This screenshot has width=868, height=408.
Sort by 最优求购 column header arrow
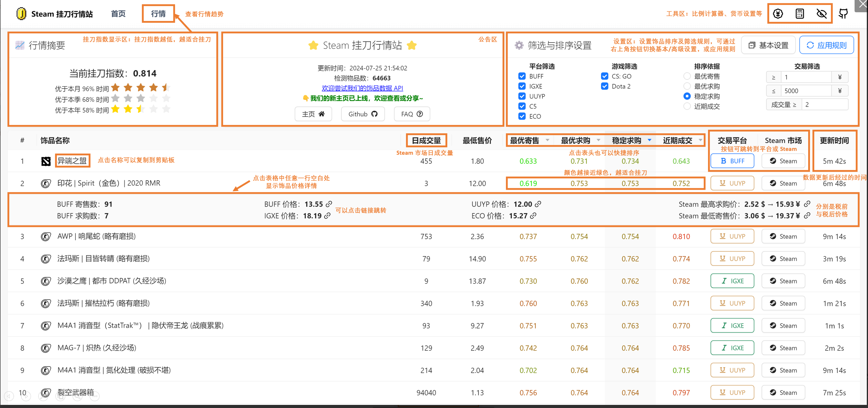(599, 140)
